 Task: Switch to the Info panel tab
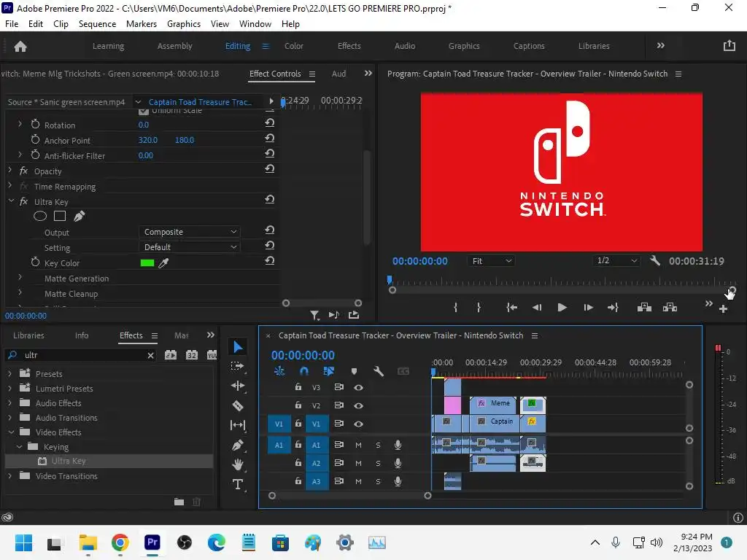[x=82, y=335]
